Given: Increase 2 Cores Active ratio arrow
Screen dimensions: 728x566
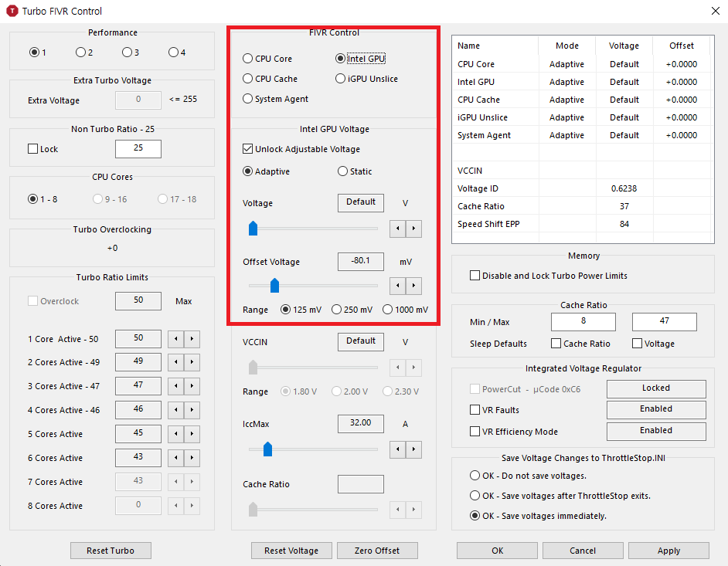Looking at the screenshot, I should [x=192, y=362].
